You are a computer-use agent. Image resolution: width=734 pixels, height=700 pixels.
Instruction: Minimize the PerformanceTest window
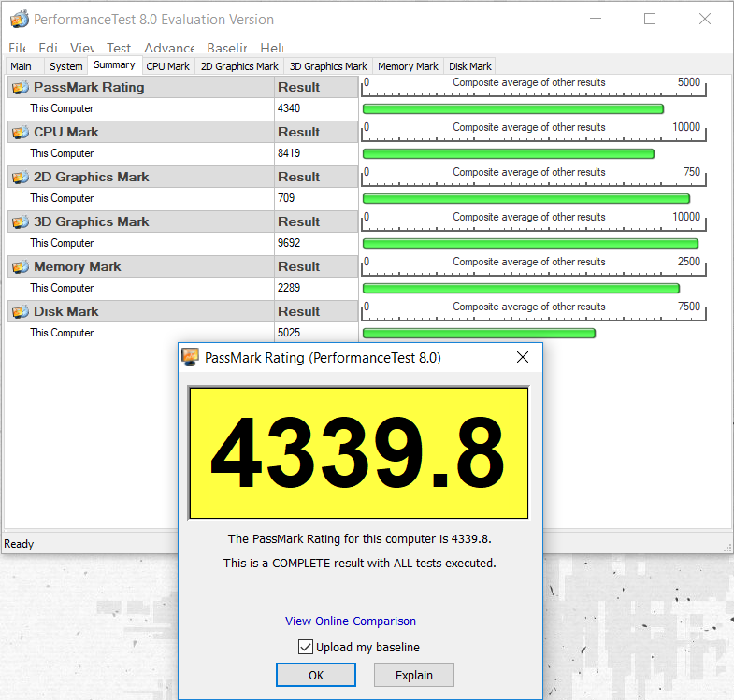click(596, 19)
